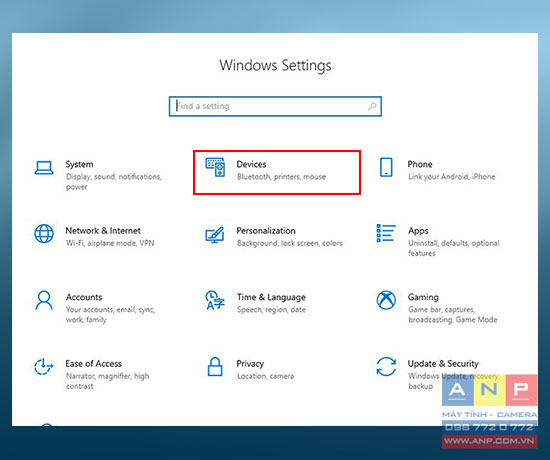The image size is (550, 460).
Task: Click 'Narrator, magnifier, high contrast' description
Action: tap(108, 381)
